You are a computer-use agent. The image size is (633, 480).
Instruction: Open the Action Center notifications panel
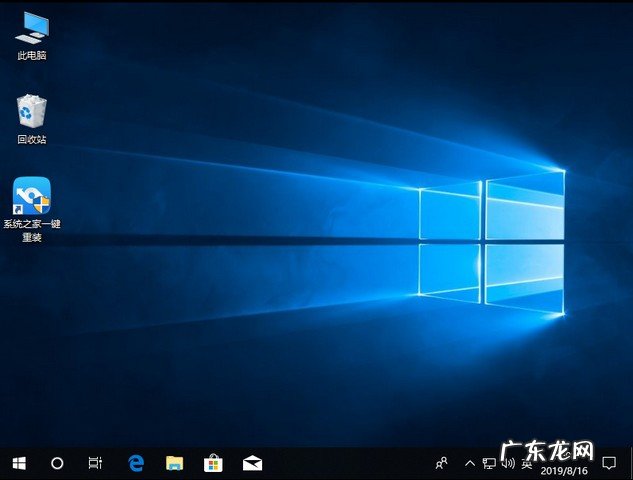pyautogui.click(x=608, y=463)
